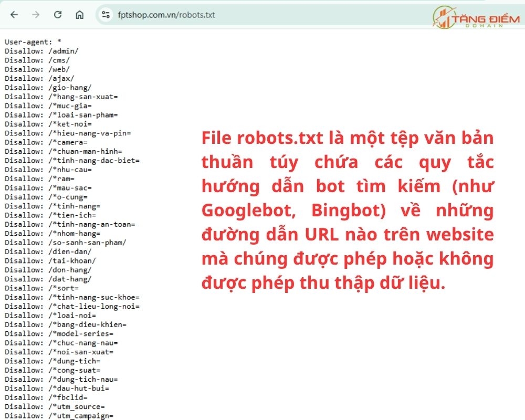Reload the robots.txt page
This screenshot has height=420, width=525.
(x=58, y=15)
